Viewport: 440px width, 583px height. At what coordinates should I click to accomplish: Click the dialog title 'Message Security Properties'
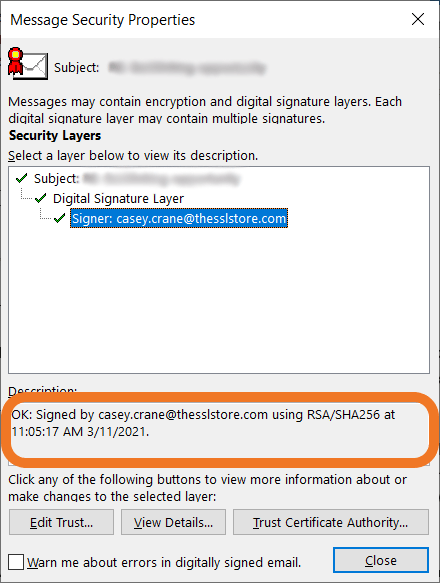[x=103, y=20]
